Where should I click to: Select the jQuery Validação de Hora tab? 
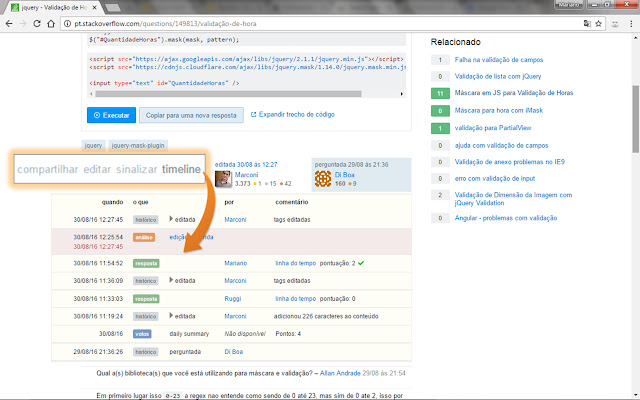(x=53, y=7)
